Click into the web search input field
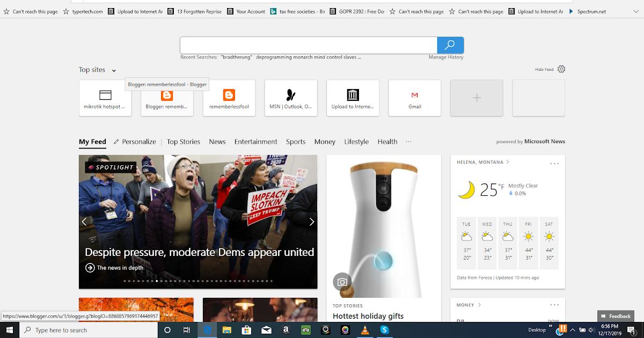This screenshot has height=338, width=644. point(309,45)
